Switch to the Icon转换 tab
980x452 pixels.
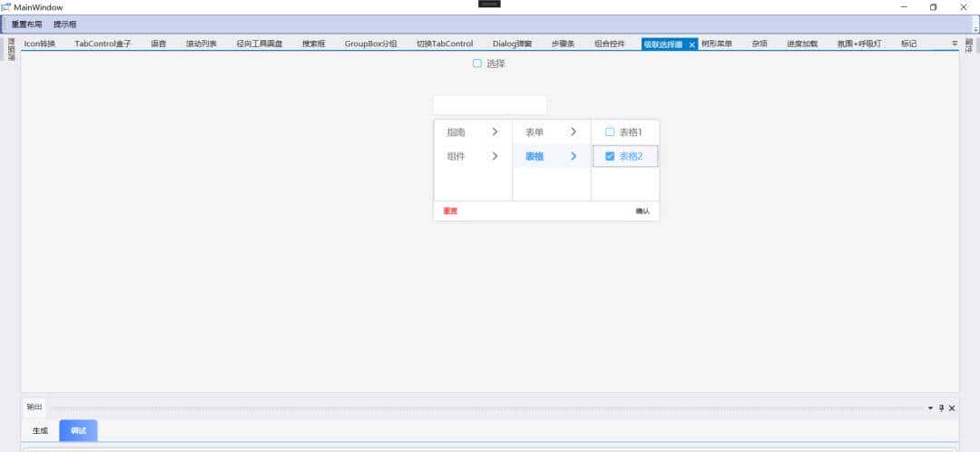tap(39, 44)
